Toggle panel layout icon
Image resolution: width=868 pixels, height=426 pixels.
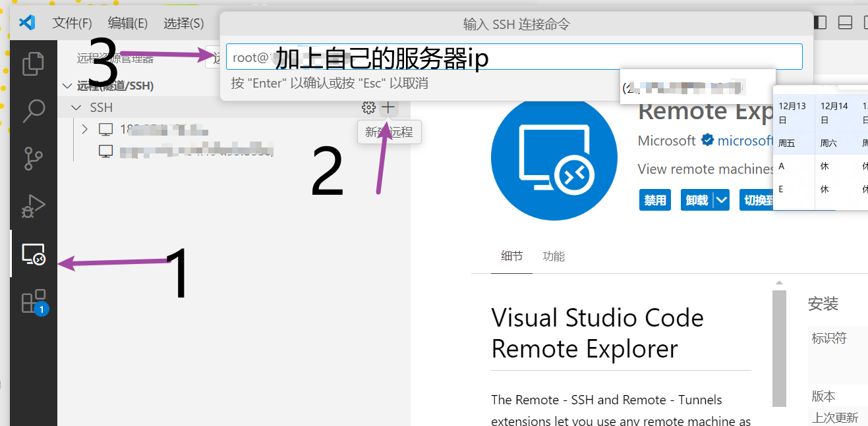(846, 23)
